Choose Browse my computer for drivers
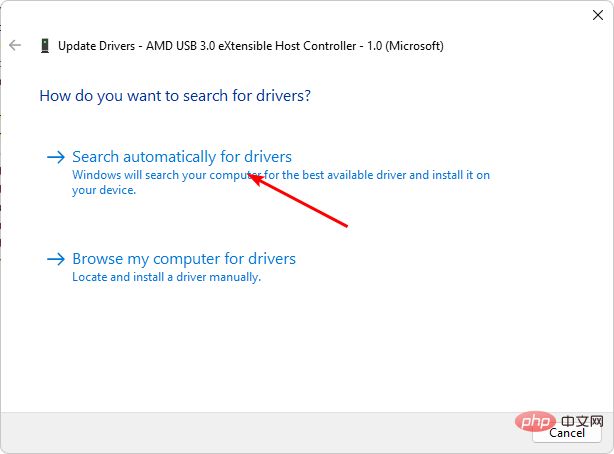The width and height of the screenshot is (614, 454). [184, 259]
